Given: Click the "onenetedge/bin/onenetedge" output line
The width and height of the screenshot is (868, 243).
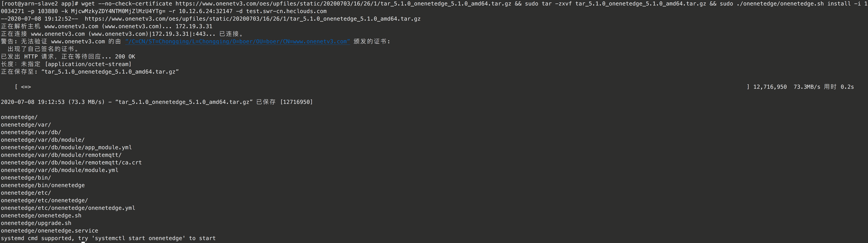Looking at the screenshot, I should tap(43, 185).
